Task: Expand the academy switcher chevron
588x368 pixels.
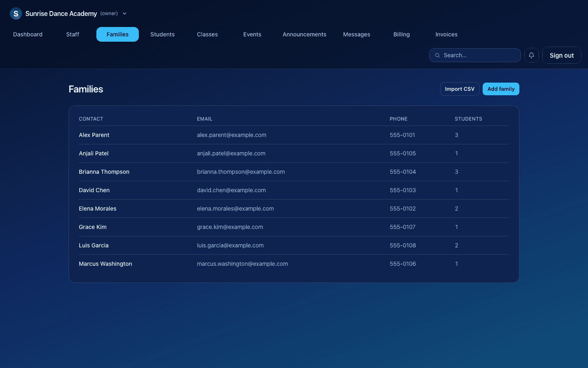Action: coord(125,13)
